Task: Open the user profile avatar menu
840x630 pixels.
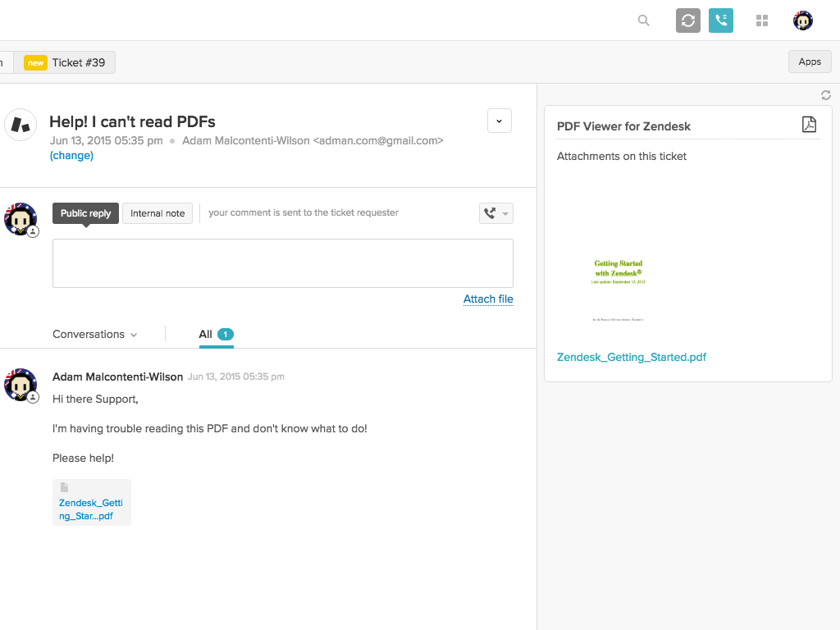Action: 803,21
